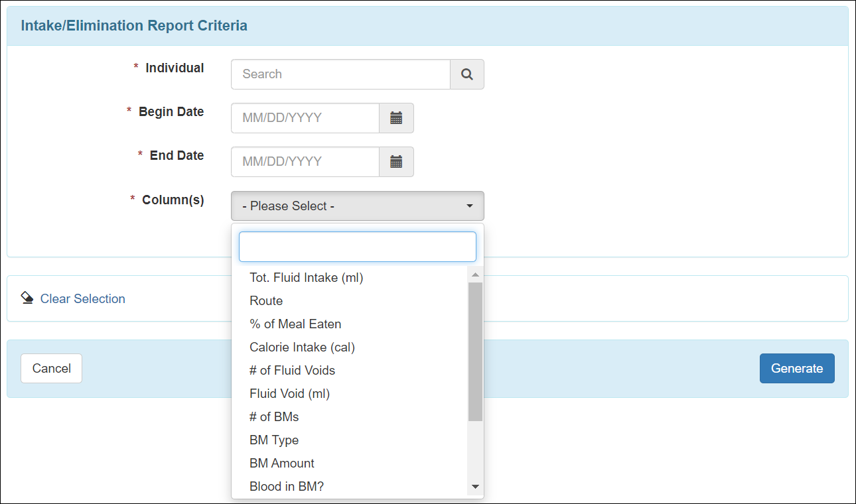The height and width of the screenshot is (504, 856).
Task: Select Tot. Fluid Intake (ml) option
Action: pos(306,278)
